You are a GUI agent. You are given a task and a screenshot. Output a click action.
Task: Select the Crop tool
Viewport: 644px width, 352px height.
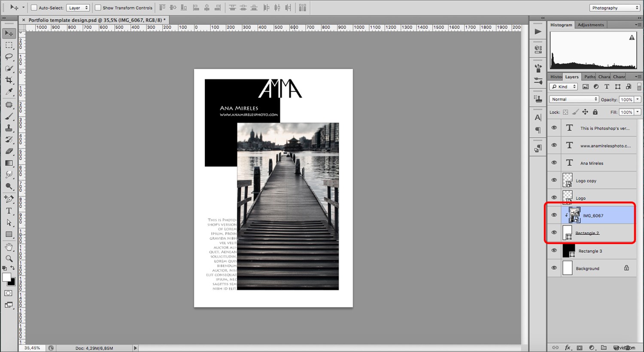point(9,80)
